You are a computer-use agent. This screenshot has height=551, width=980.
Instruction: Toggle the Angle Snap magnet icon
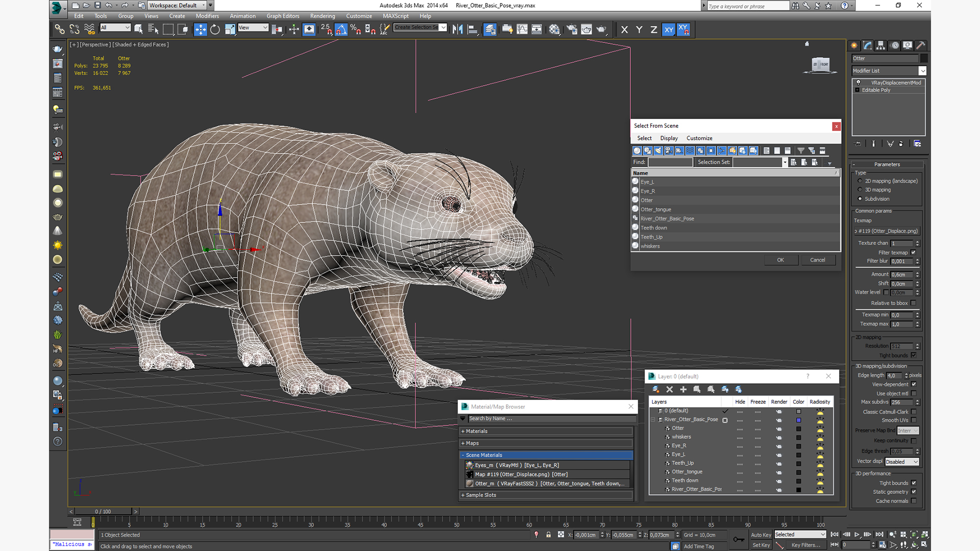341,30
